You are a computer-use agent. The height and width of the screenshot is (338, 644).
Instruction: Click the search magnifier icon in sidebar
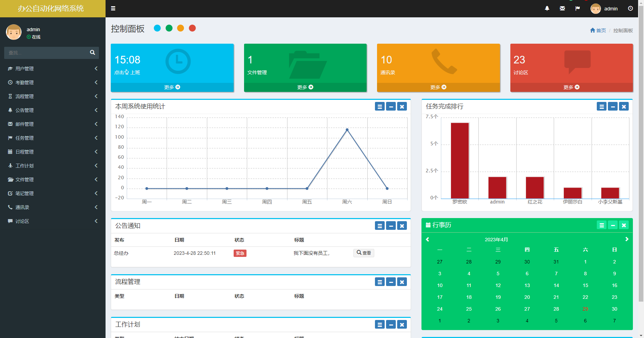tap(92, 52)
